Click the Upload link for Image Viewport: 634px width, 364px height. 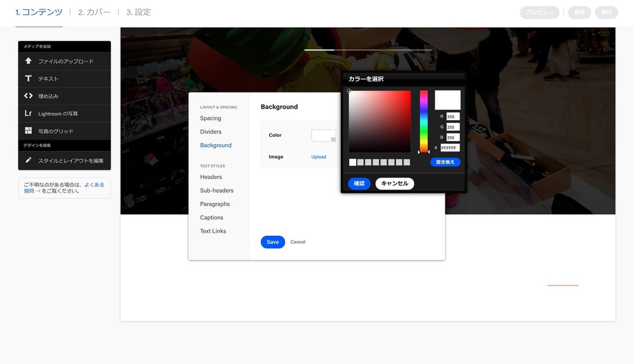[x=319, y=157]
